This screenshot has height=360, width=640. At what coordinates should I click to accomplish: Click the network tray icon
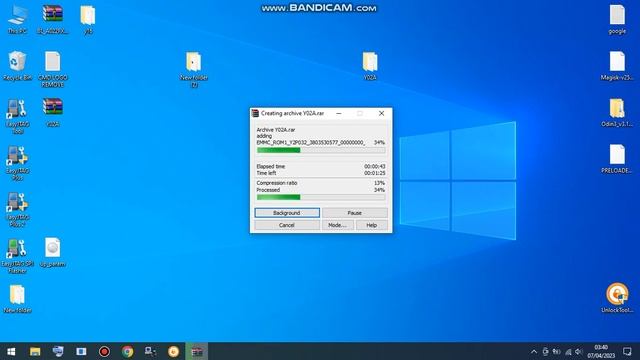pyautogui.click(x=568, y=351)
